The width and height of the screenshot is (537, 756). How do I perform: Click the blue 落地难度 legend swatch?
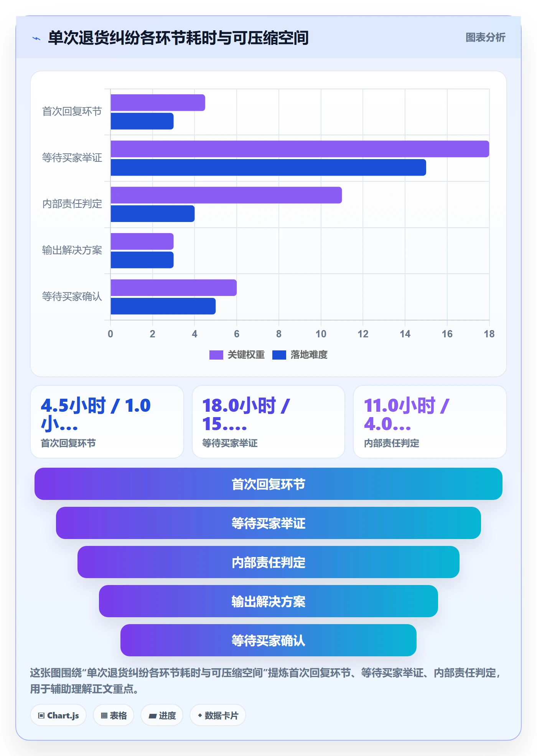pyautogui.click(x=279, y=355)
